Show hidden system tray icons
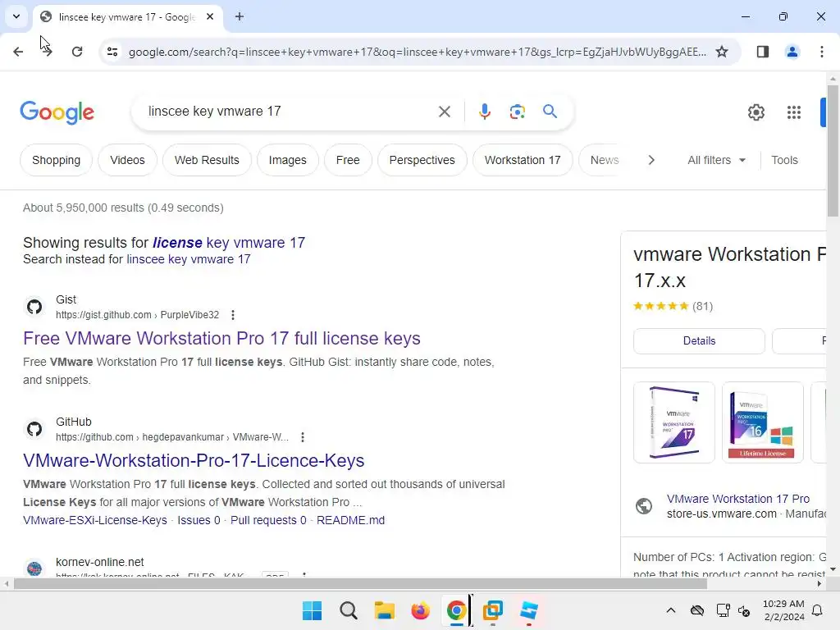 (x=671, y=610)
